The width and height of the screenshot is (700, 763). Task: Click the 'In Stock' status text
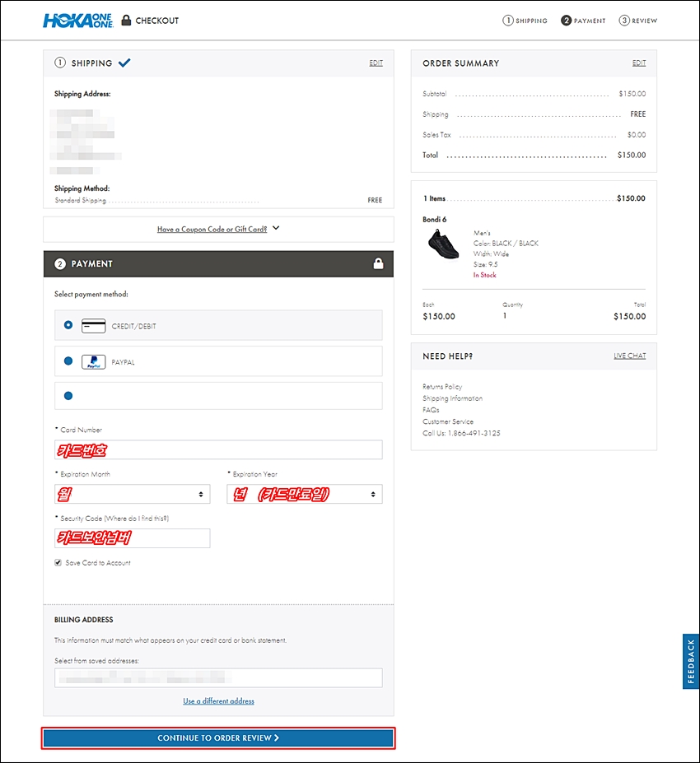point(485,275)
